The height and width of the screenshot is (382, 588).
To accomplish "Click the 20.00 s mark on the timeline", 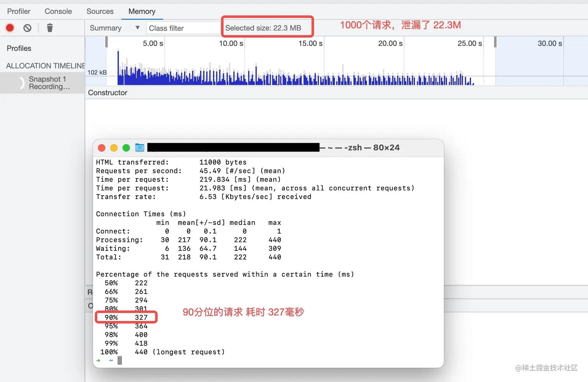I will coord(390,43).
